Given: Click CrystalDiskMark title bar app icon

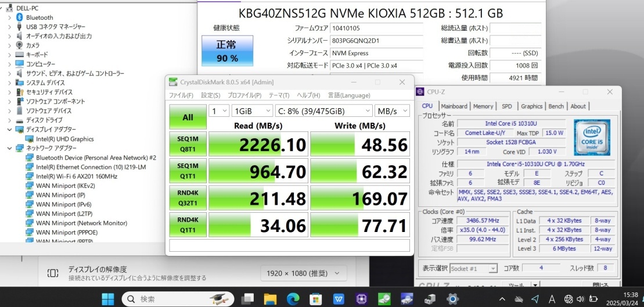Looking at the screenshot, I should (x=174, y=82).
